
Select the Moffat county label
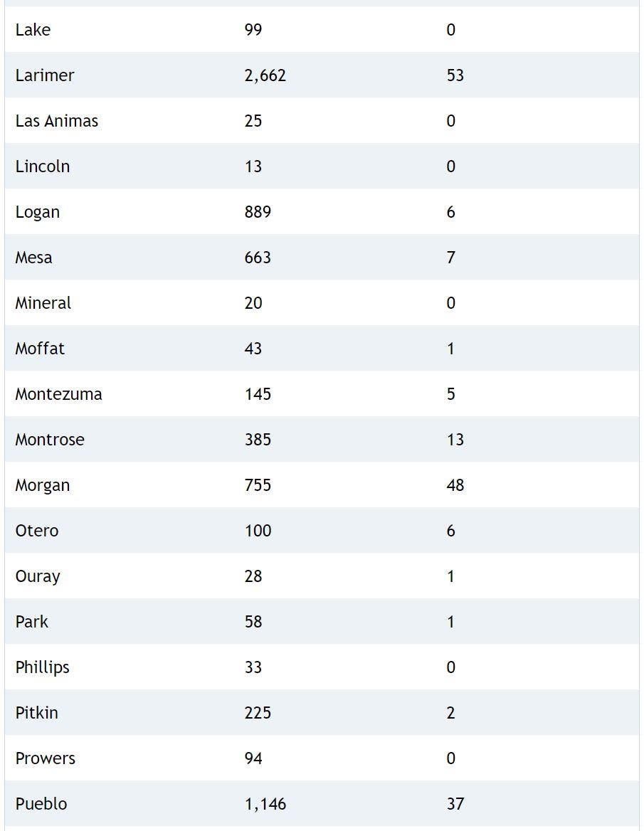(40, 349)
